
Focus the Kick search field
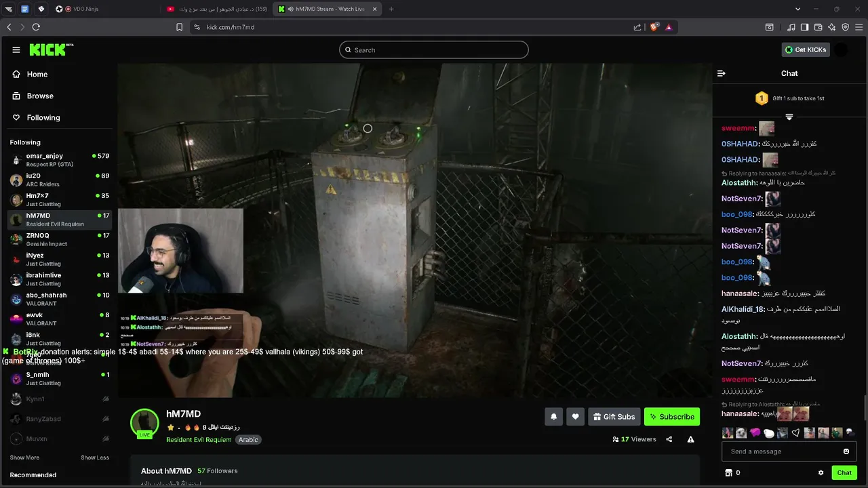click(x=434, y=49)
